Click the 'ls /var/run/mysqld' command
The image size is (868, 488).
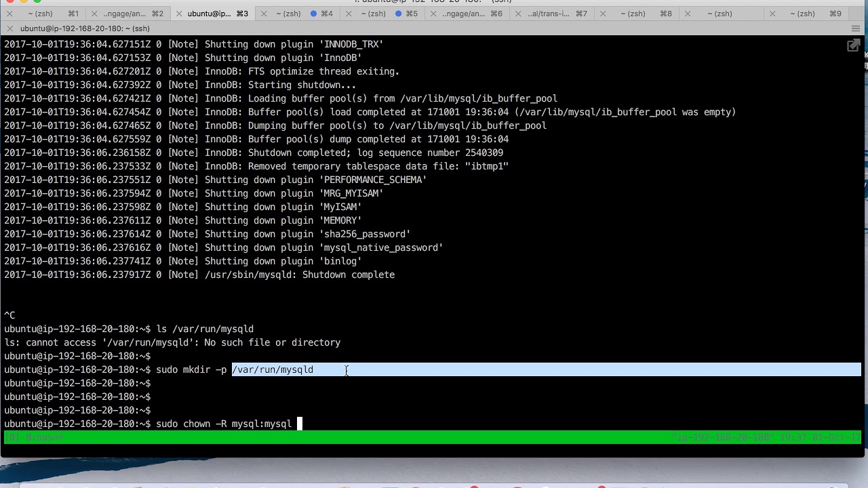click(x=205, y=329)
